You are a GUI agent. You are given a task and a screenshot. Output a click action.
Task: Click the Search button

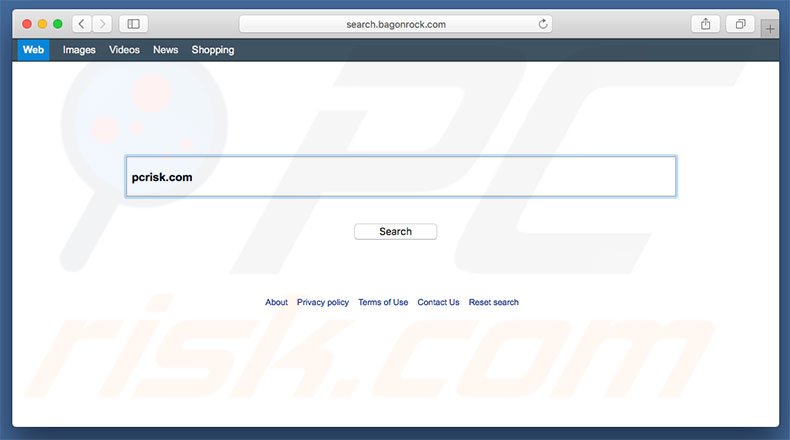(x=396, y=231)
